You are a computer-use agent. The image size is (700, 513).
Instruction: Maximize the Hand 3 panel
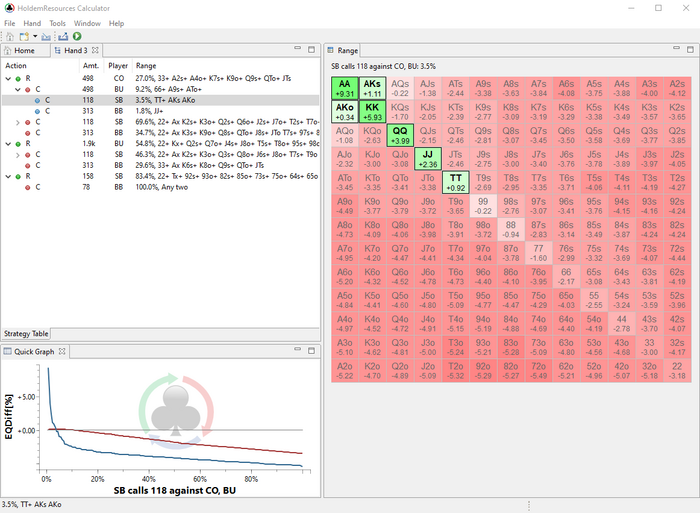tap(312, 50)
